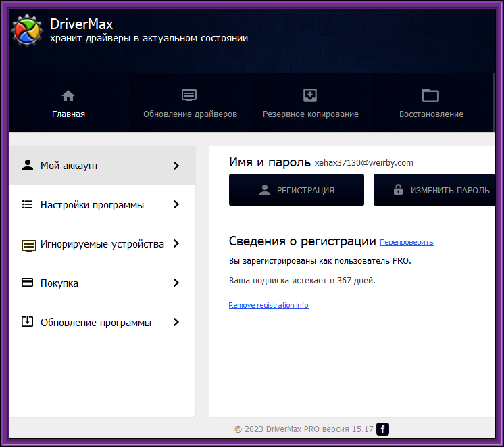Click the text Ваша подписка истекает в 367 дней
Viewport: 504px width, 447px height.
tap(302, 280)
